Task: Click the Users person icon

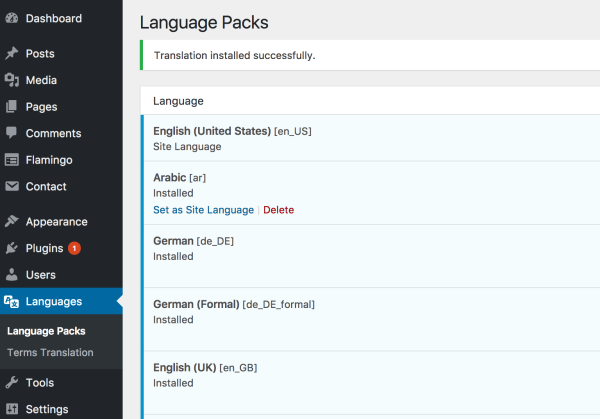Action: [x=12, y=275]
